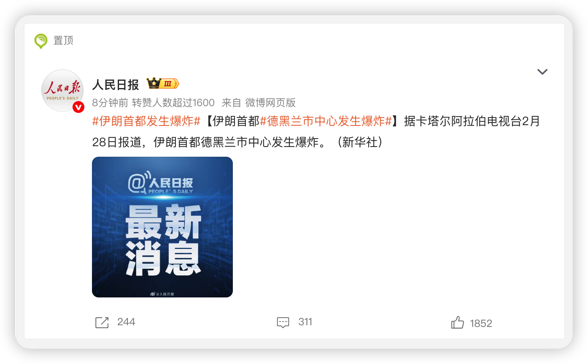
Task: Click the repost count 244
Action: pyautogui.click(x=126, y=322)
